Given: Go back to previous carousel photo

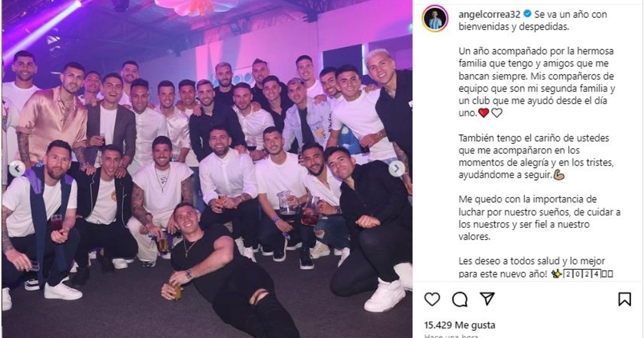Looking at the screenshot, I should pyautogui.click(x=17, y=169).
